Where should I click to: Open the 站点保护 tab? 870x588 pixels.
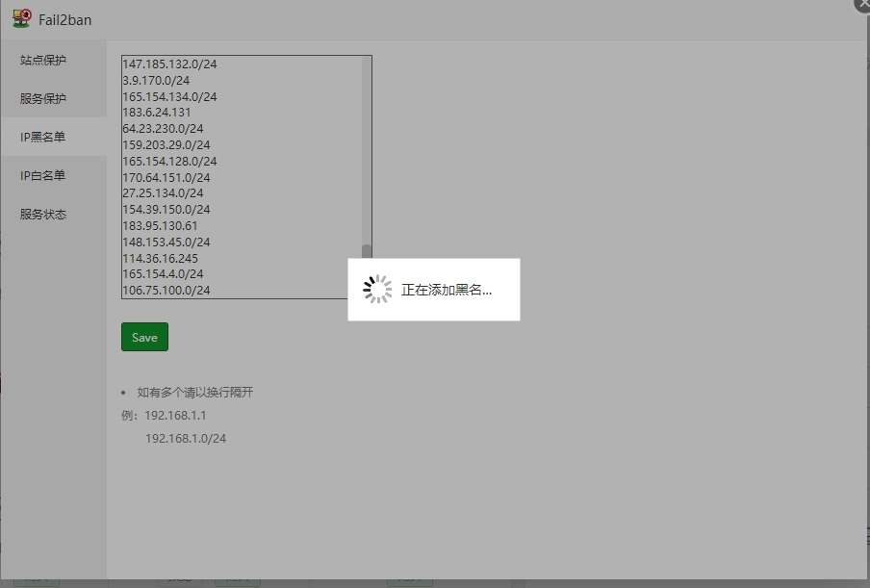54,60
